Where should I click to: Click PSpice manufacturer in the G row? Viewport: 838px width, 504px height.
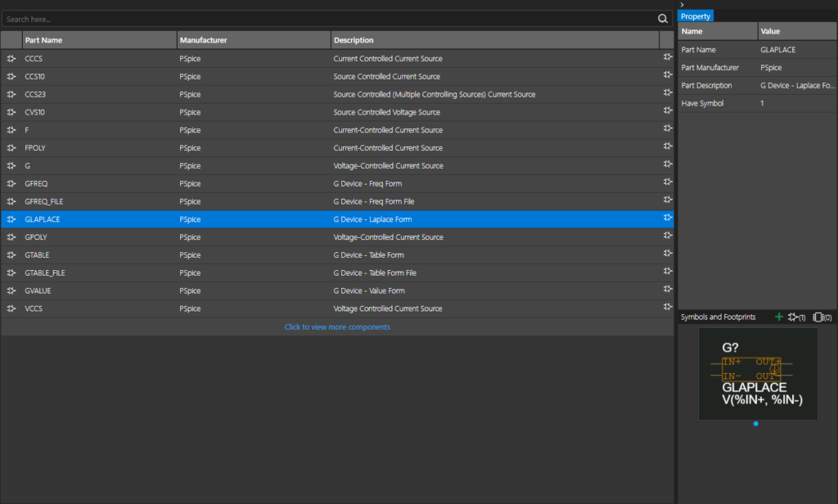point(190,166)
